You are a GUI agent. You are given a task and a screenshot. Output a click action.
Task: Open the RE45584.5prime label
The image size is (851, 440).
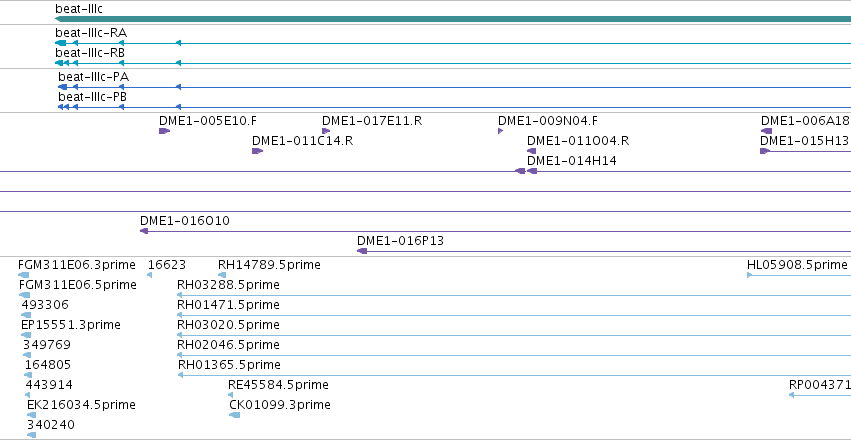pyautogui.click(x=278, y=385)
